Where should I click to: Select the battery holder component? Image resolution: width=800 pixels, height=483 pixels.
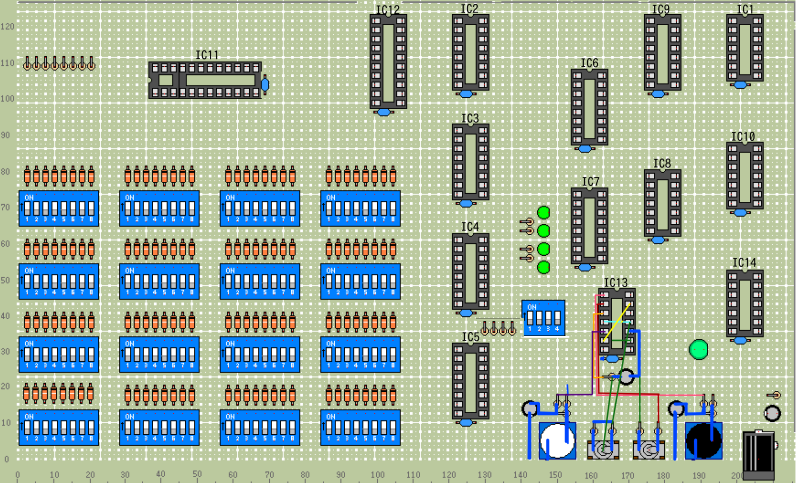(x=759, y=456)
